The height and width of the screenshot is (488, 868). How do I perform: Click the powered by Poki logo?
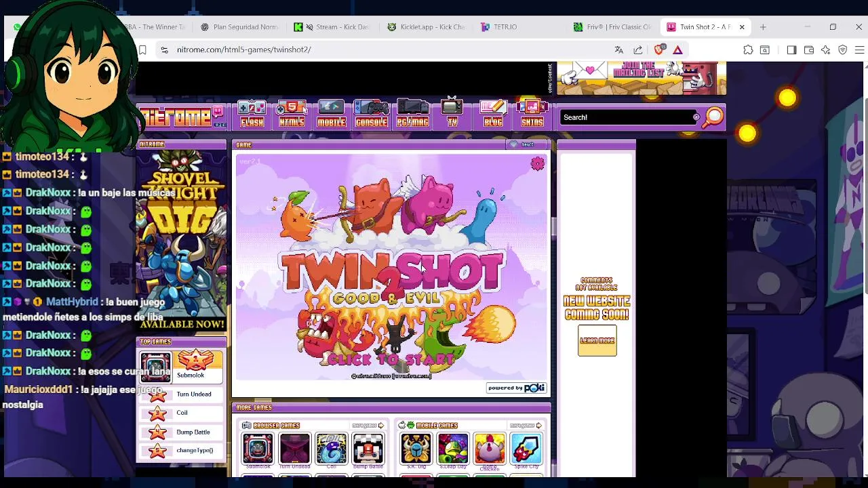pyautogui.click(x=517, y=388)
